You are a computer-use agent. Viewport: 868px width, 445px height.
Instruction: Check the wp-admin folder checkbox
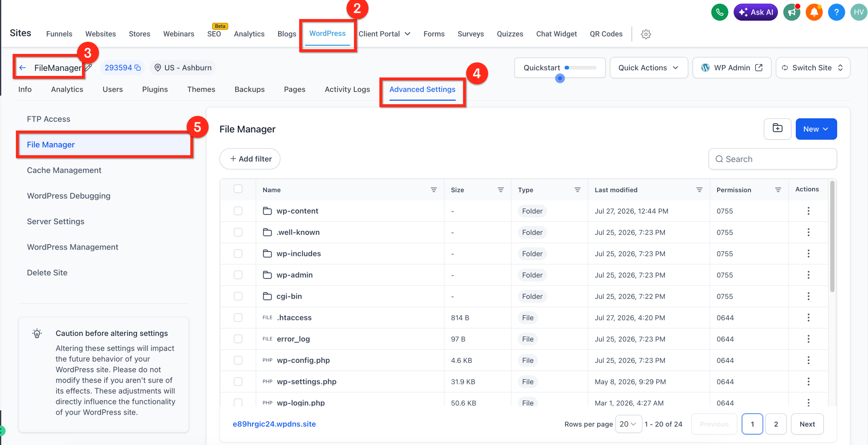point(238,275)
